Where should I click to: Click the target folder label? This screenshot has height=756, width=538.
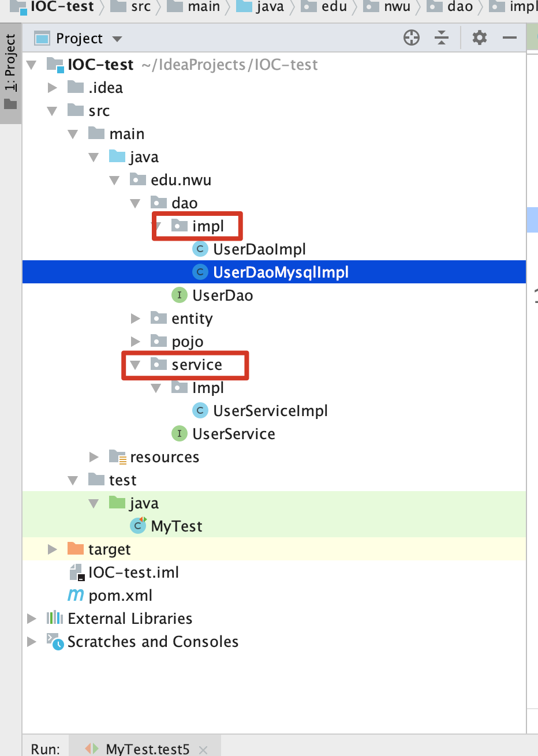point(109,549)
